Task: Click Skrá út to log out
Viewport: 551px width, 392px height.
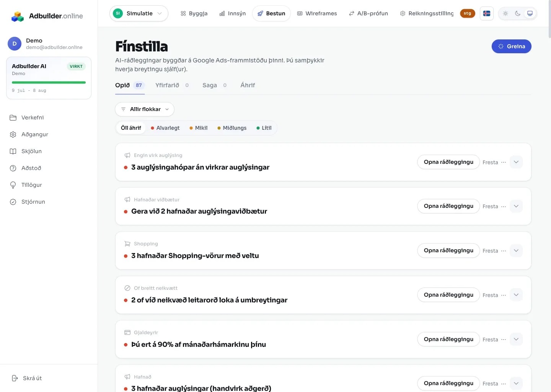Action: (x=27, y=378)
